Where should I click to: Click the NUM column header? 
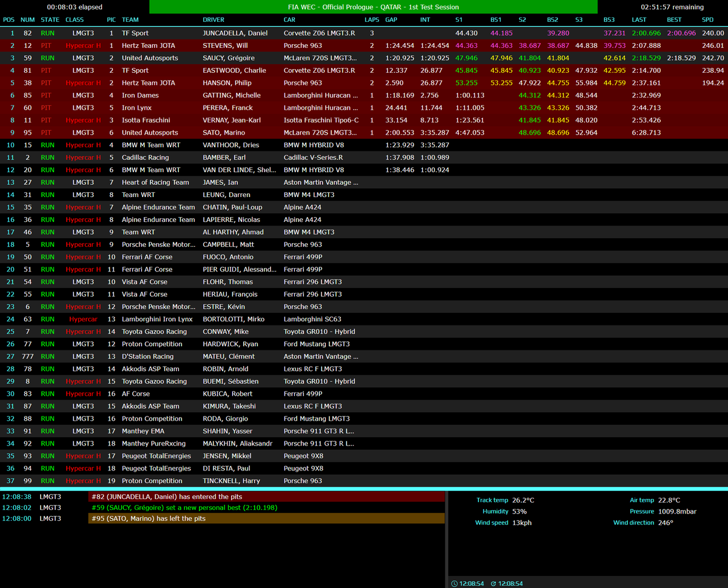point(27,19)
